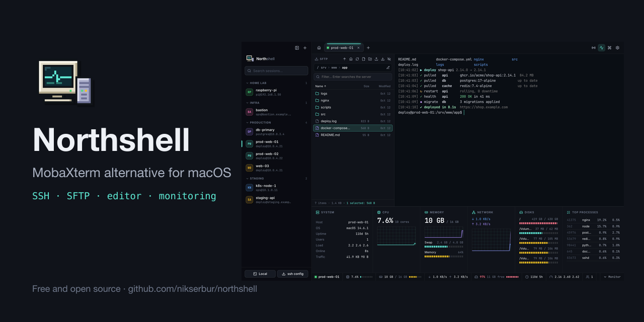Edit the SFTP path with pencil icon
The image size is (644, 322).
point(388,67)
